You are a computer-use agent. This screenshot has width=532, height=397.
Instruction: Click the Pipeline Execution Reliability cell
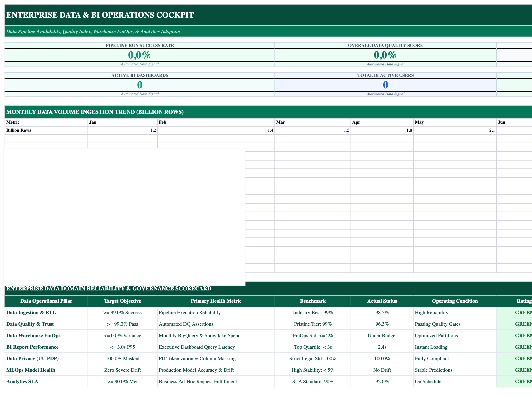pos(216,313)
